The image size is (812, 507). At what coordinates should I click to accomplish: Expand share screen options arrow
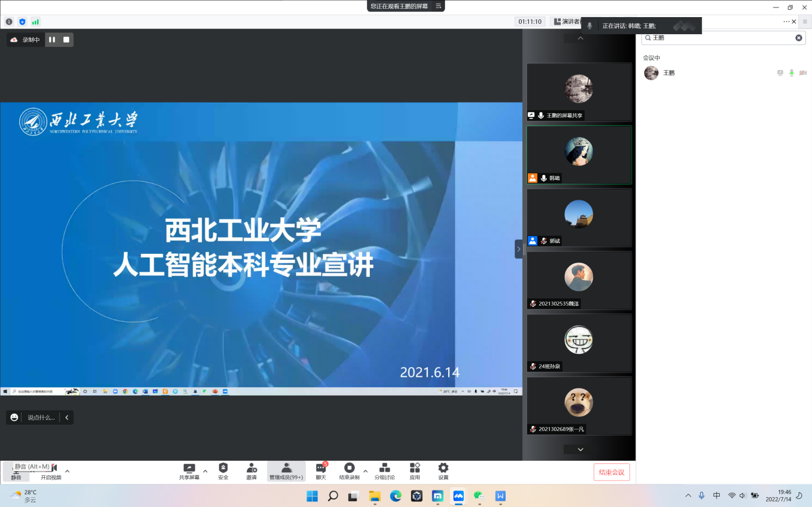205,471
